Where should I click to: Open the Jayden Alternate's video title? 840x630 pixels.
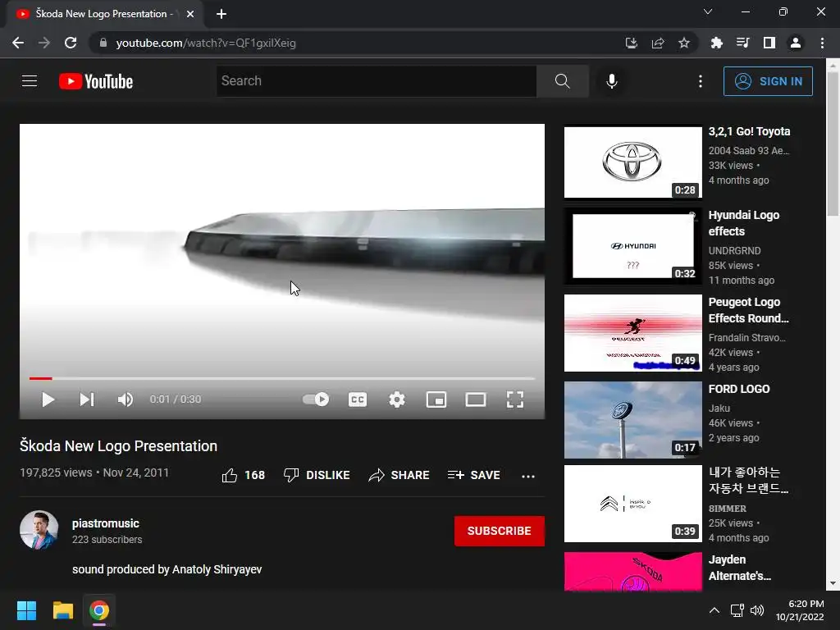[x=739, y=568]
